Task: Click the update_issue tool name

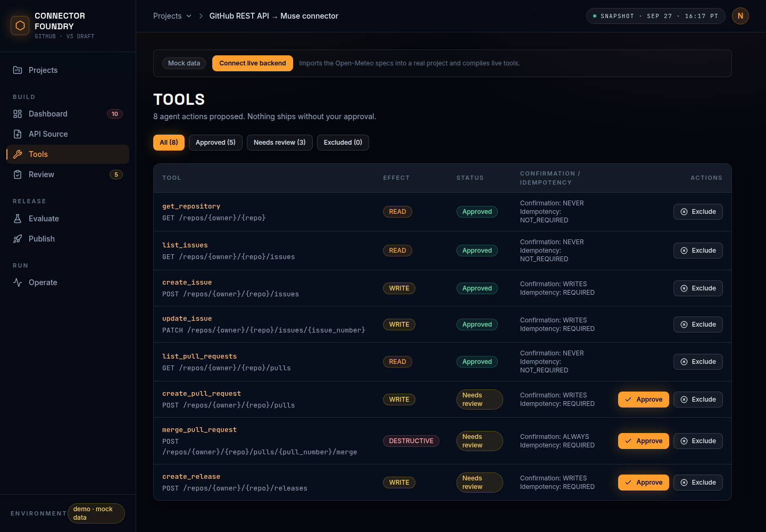Action: (x=187, y=319)
